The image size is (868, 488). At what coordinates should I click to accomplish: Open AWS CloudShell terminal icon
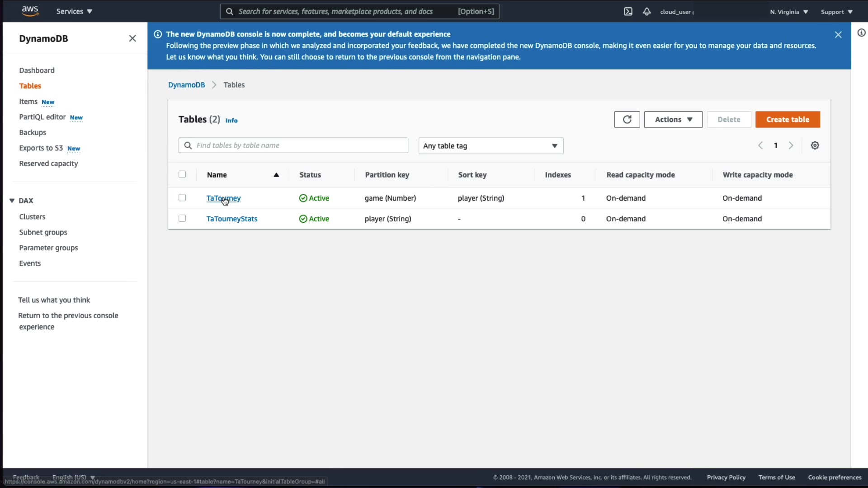click(628, 12)
